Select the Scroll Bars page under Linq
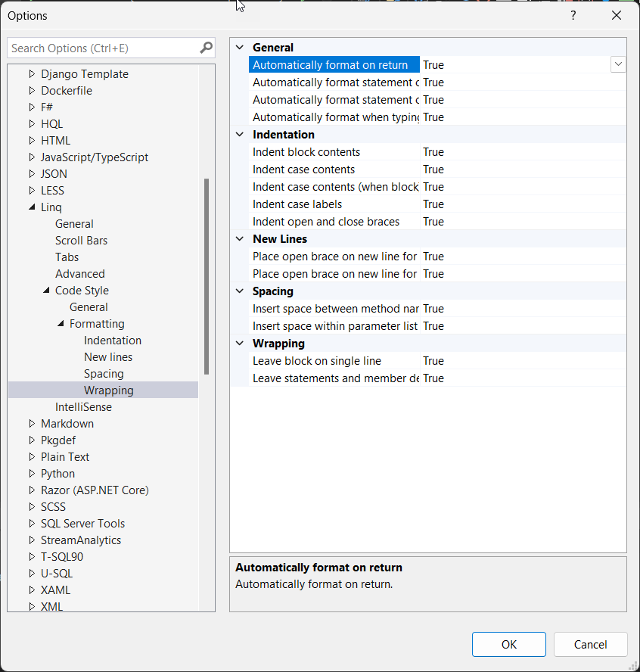 pos(81,240)
